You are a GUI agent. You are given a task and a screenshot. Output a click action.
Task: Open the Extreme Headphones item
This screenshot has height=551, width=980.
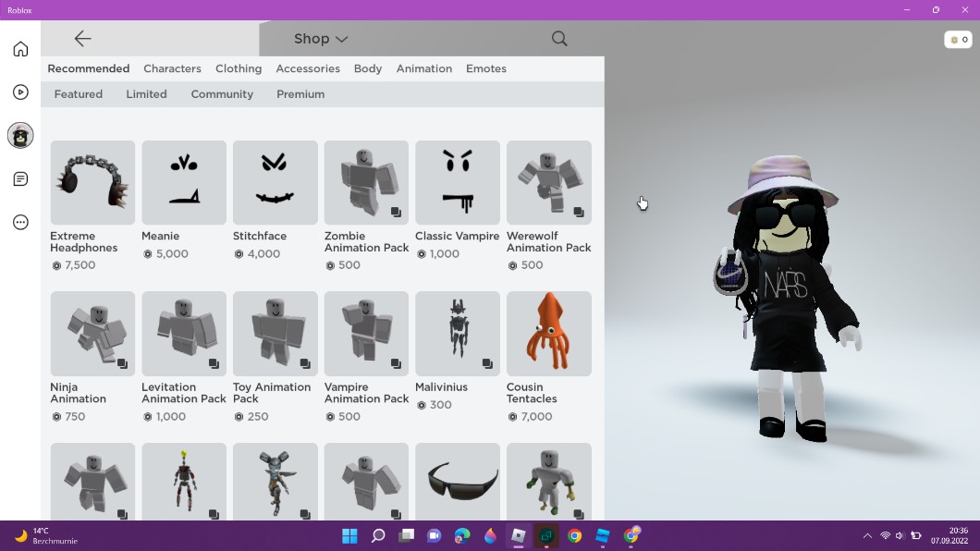(92, 182)
